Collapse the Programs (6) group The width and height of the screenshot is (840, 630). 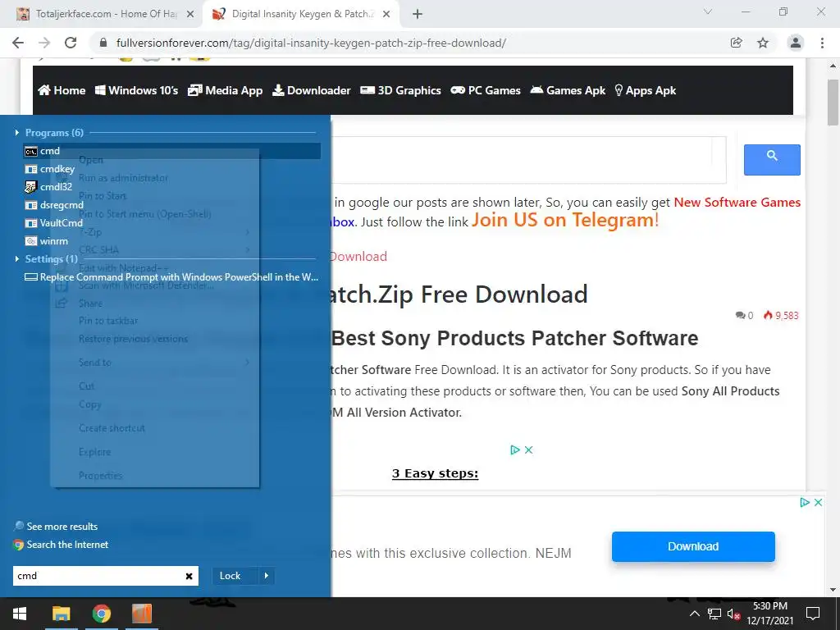pyautogui.click(x=17, y=133)
